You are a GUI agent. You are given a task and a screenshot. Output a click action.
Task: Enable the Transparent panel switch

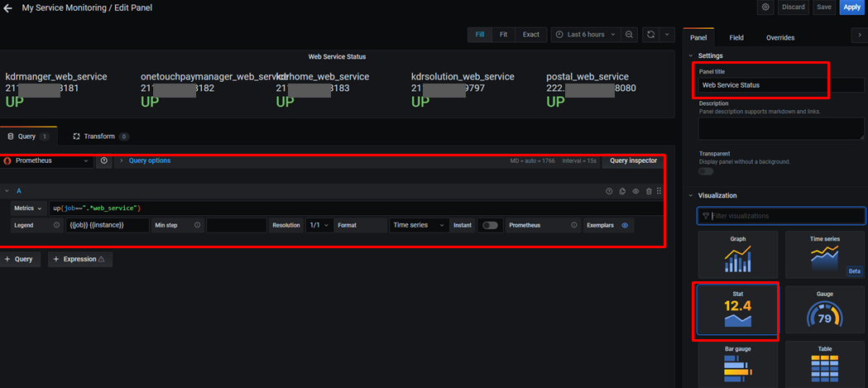[x=706, y=171]
